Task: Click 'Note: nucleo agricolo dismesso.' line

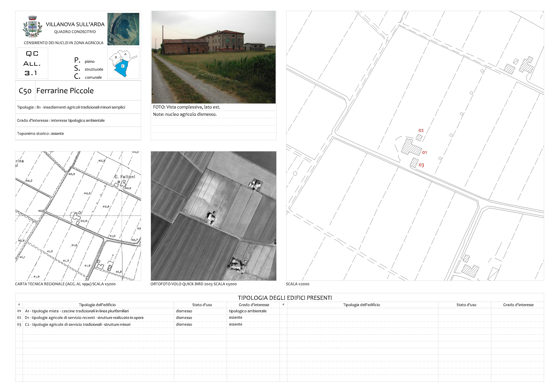Action: pos(185,114)
